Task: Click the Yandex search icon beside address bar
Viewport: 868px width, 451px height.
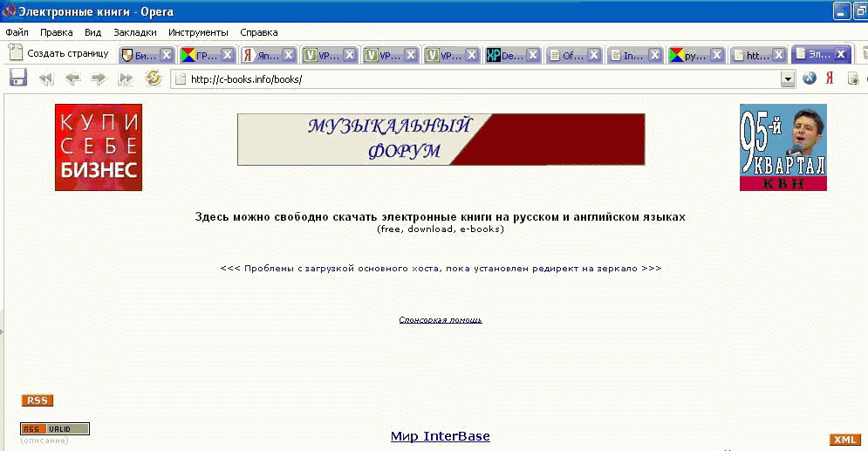Action: click(830, 79)
